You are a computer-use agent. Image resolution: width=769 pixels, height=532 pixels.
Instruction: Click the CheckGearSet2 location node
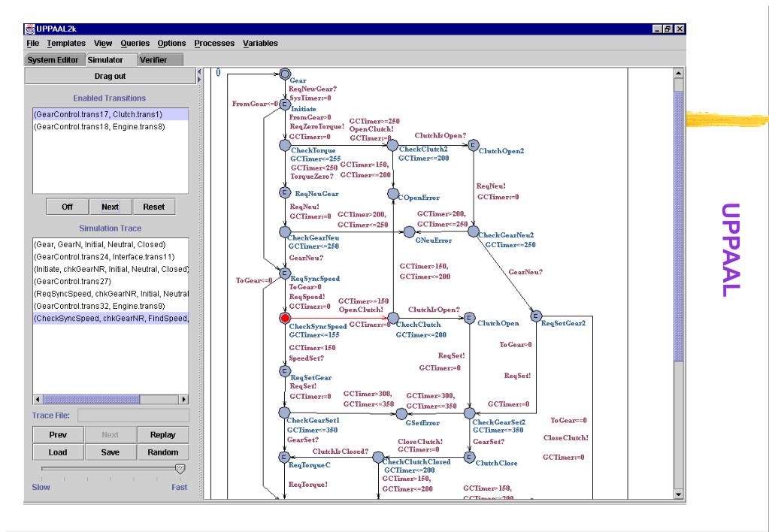pyautogui.click(x=469, y=413)
